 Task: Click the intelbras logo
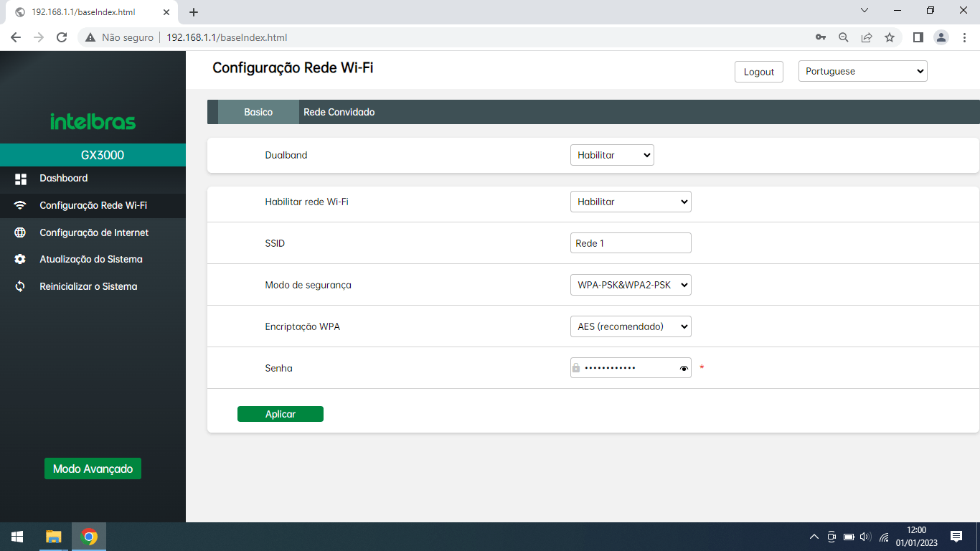pos(93,121)
